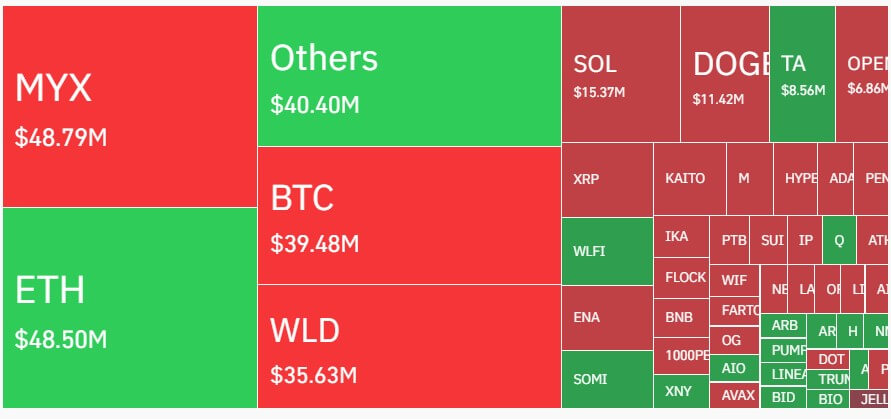The height and width of the screenshot is (419, 891).
Task: Click the SUI tile
Action: (x=772, y=240)
